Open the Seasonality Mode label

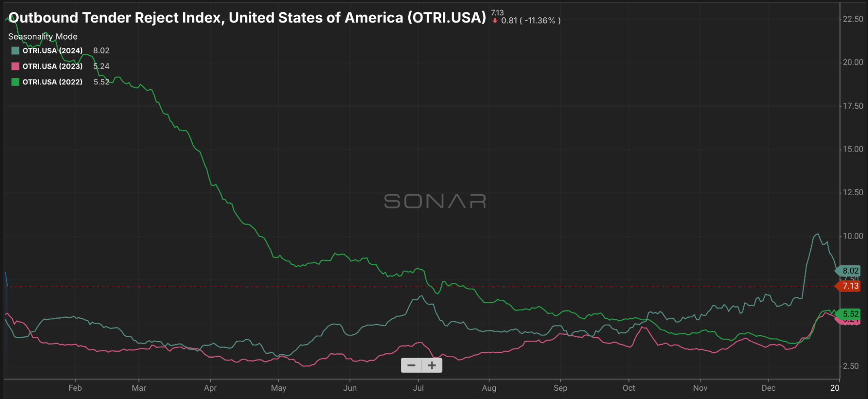click(x=43, y=37)
